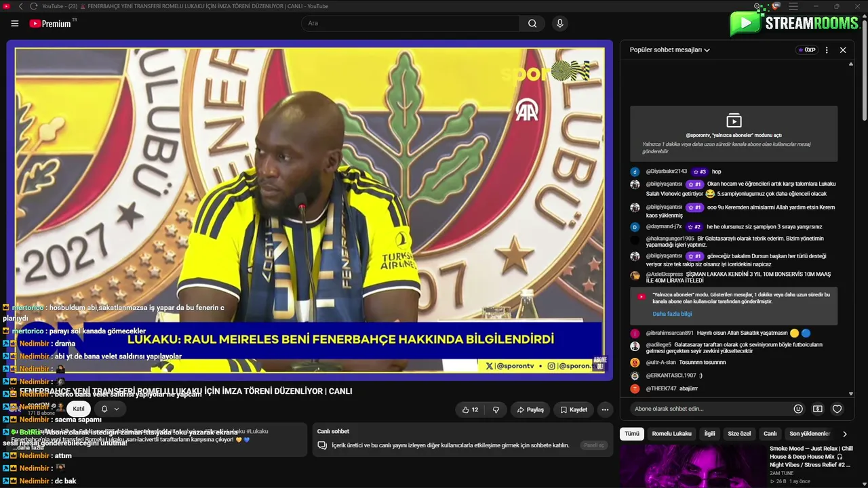The width and height of the screenshot is (868, 488).
Task: Click the Paneli aç button
Action: pos(593,445)
